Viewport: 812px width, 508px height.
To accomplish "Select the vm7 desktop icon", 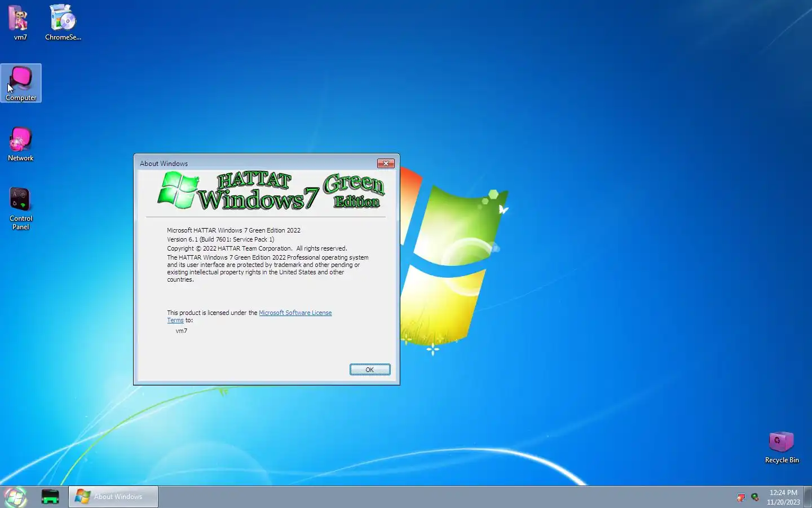I will coord(20,23).
